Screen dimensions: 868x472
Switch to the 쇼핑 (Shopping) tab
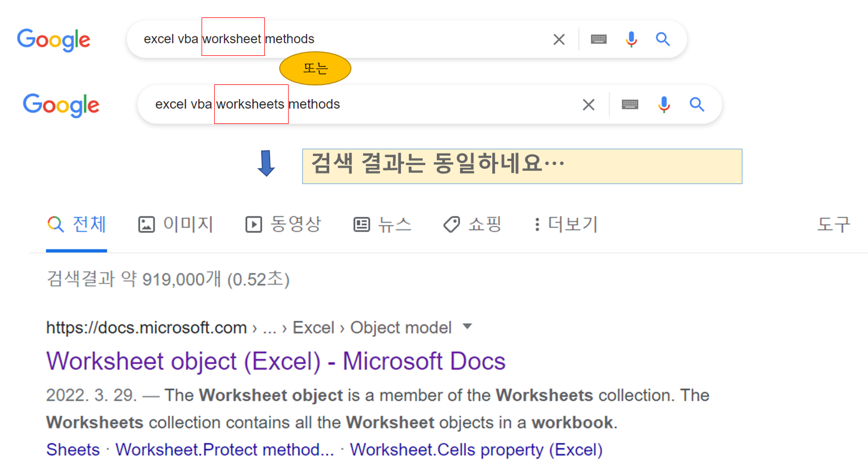point(472,224)
